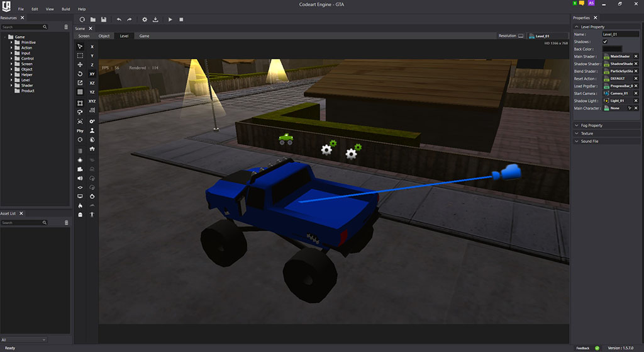The image size is (644, 352).
Task: Click the Feedback link in status bar
Action: coord(583,348)
